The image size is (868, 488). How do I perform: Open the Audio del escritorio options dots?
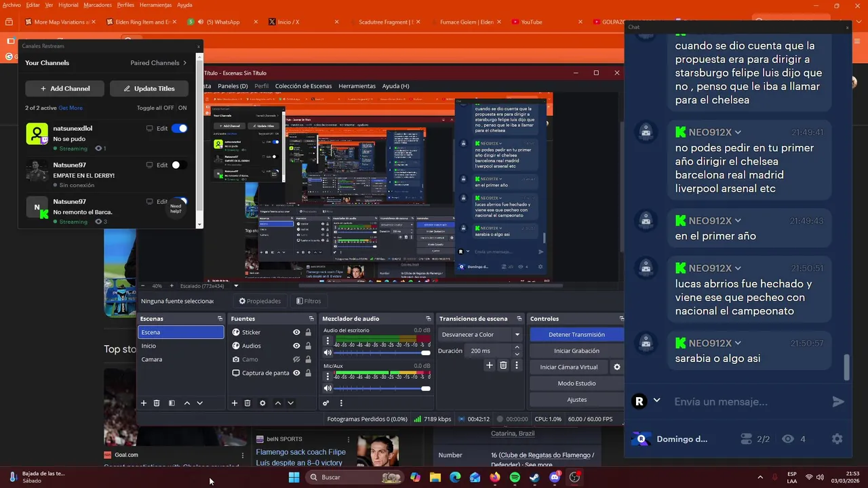[328, 340]
